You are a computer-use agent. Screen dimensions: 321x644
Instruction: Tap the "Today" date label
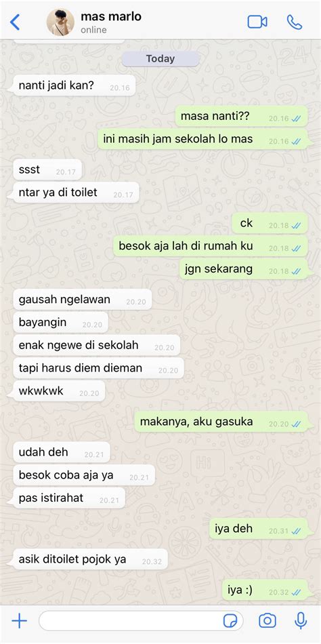(160, 59)
